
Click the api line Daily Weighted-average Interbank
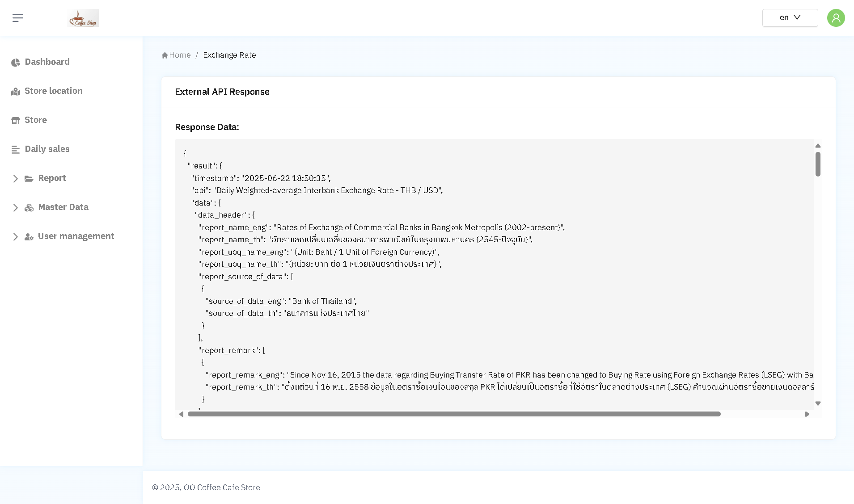[317, 190]
